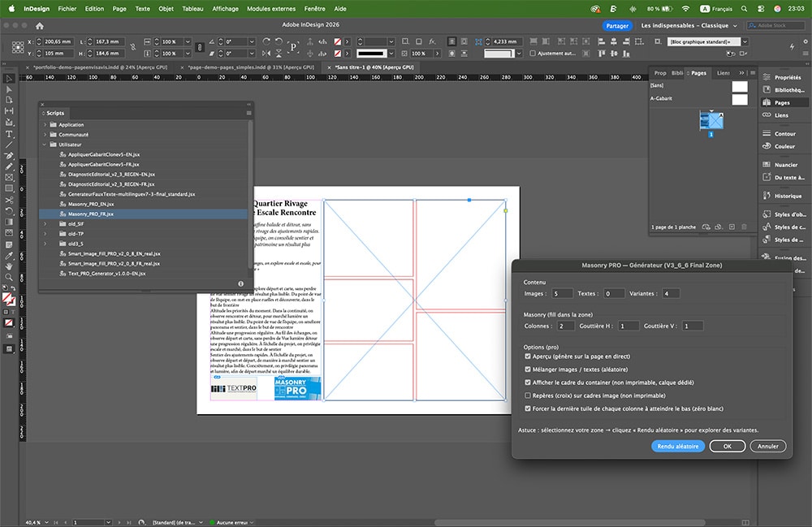Toggle Mélanger images / textes checkbox
The height and width of the screenshot is (527, 812).
(528, 369)
